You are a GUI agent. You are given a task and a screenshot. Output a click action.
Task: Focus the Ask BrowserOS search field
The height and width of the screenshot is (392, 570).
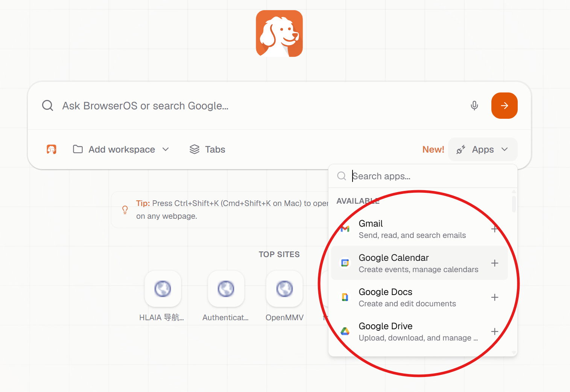pyautogui.click(x=260, y=106)
